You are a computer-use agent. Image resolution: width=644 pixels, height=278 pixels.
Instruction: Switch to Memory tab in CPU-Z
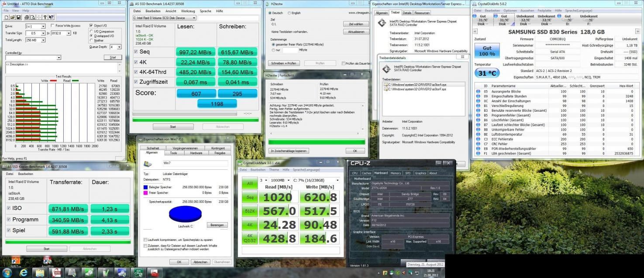tap(396, 173)
